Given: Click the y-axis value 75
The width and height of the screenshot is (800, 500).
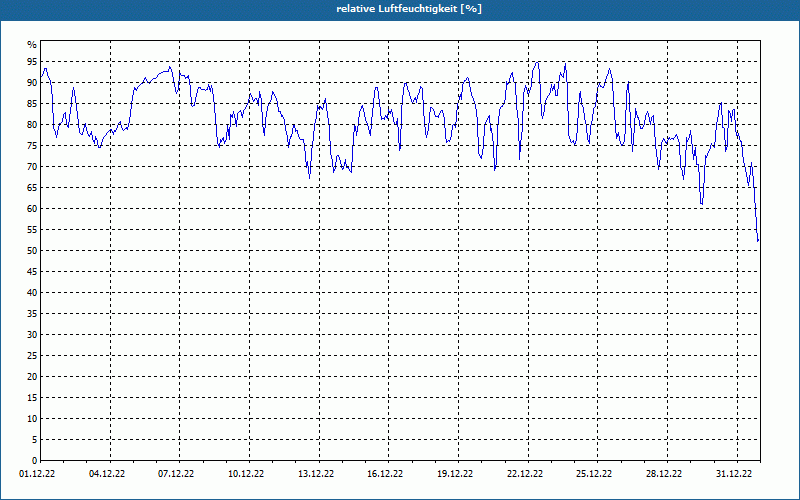Looking at the screenshot, I should click(x=32, y=145).
